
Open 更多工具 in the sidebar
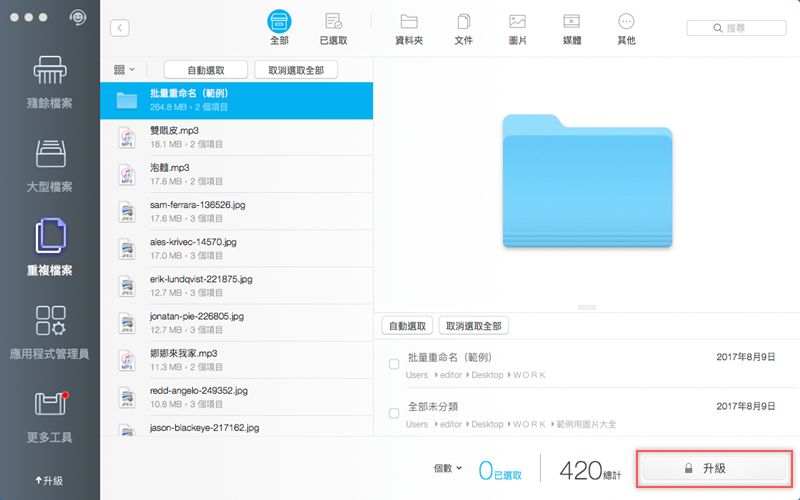pyautogui.click(x=49, y=416)
